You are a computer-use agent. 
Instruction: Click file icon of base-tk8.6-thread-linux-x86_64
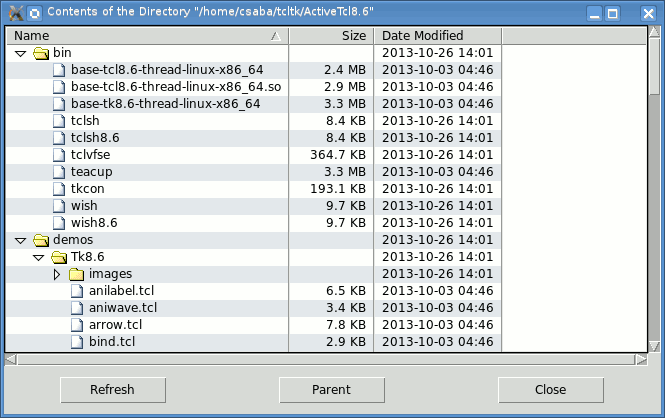pyautogui.click(x=59, y=104)
